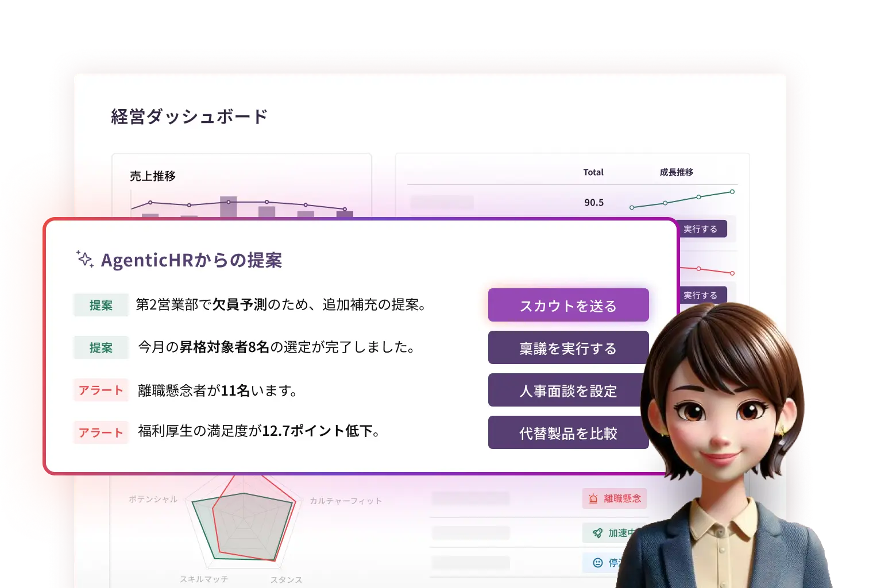Click the smiley face icon in the blue badge
The width and height of the screenshot is (896, 588).
(597, 563)
